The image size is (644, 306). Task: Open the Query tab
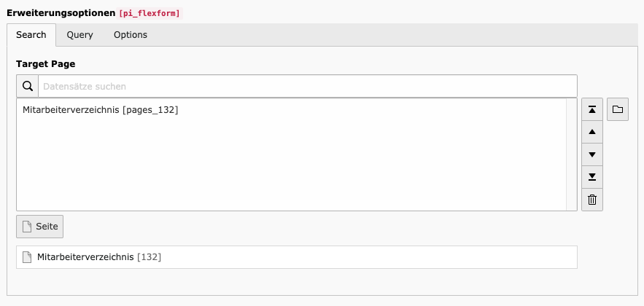click(79, 35)
